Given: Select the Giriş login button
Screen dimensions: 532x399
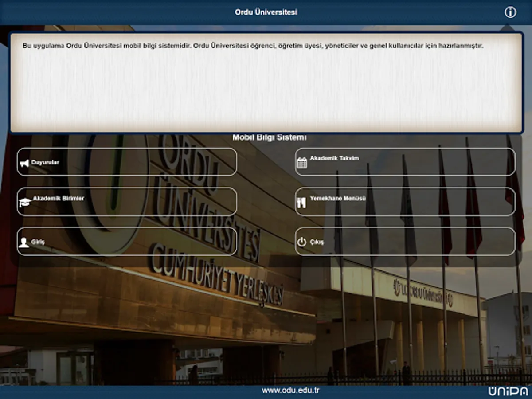Looking at the screenshot, I should 127,241.
